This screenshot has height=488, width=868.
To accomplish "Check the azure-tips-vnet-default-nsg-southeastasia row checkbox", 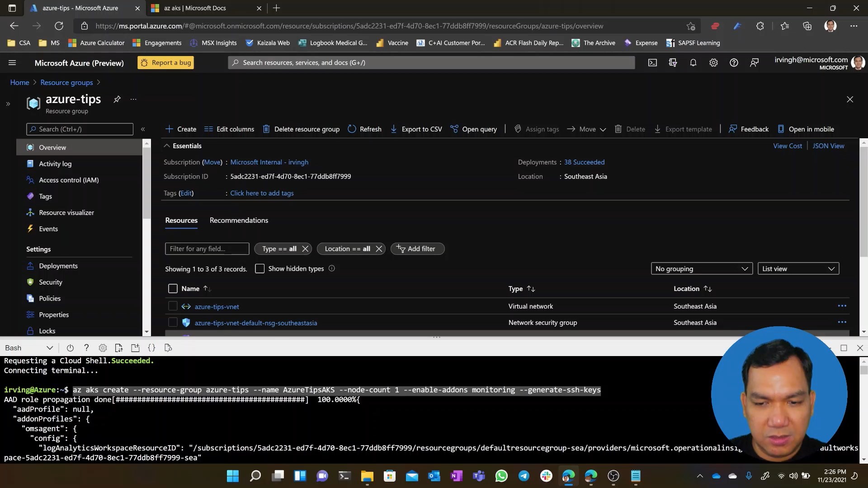I will (x=173, y=322).
